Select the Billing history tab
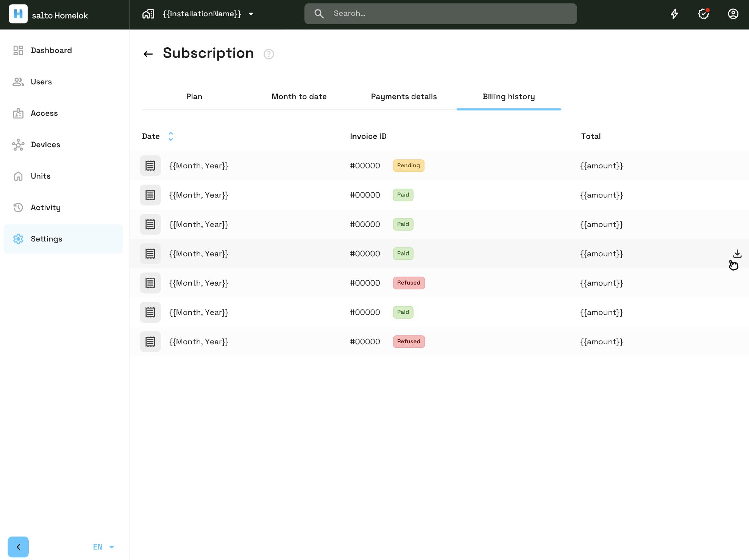The height and width of the screenshot is (560, 749). 509,97
